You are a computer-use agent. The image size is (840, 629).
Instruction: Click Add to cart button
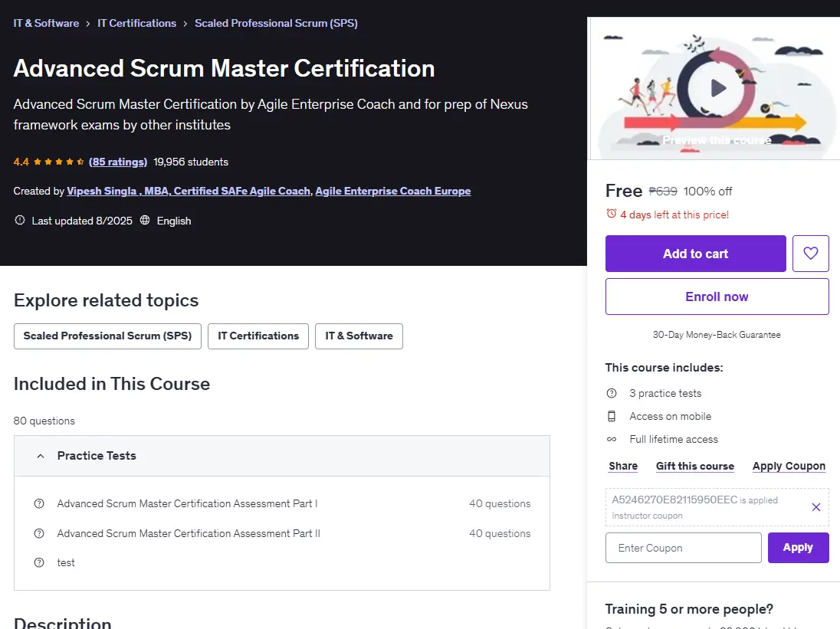(695, 253)
